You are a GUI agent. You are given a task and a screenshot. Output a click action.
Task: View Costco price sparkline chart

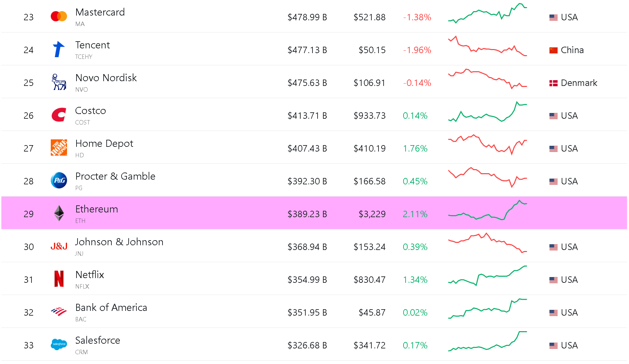click(487, 112)
